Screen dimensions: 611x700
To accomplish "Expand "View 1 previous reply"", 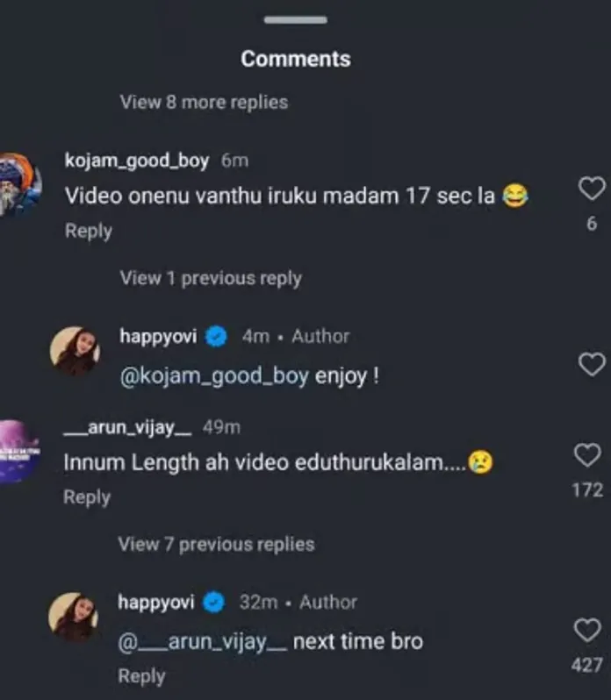I will pyautogui.click(x=211, y=279).
